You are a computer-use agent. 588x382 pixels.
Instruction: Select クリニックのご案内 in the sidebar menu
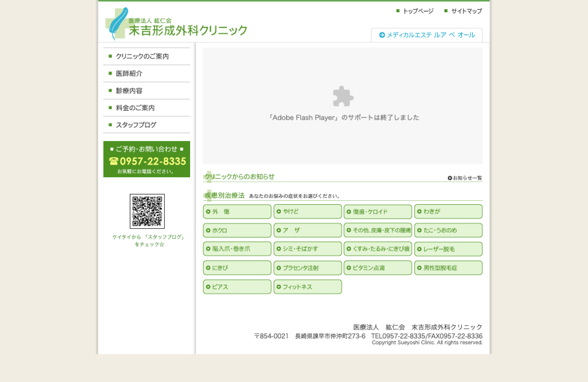tap(146, 56)
